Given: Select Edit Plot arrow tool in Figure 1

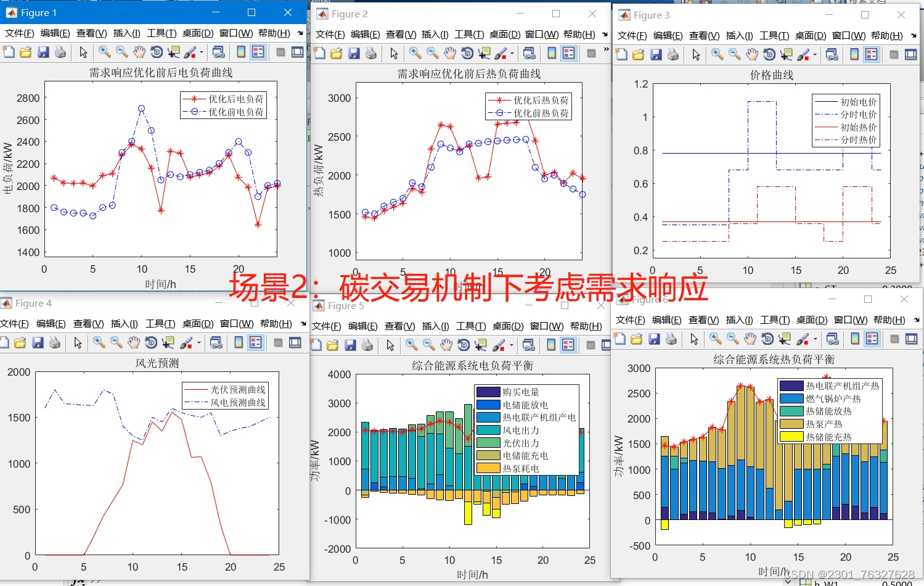Looking at the screenshot, I should click(83, 52).
